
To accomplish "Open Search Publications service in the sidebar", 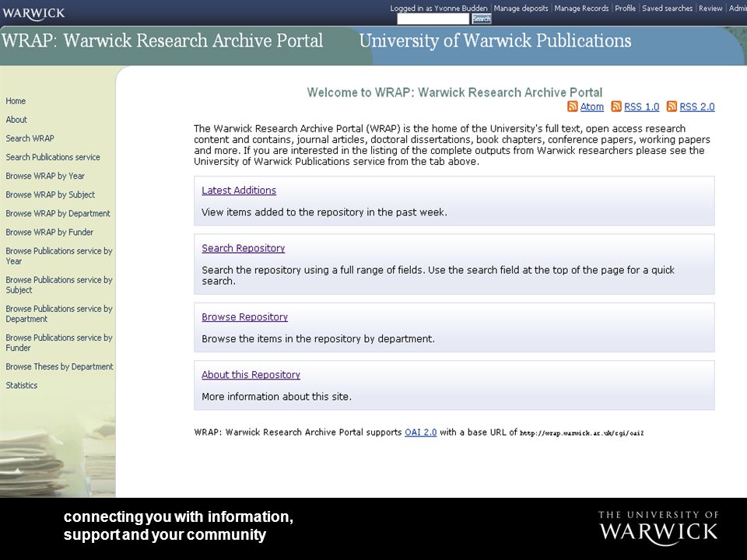I will (x=53, y=157).
